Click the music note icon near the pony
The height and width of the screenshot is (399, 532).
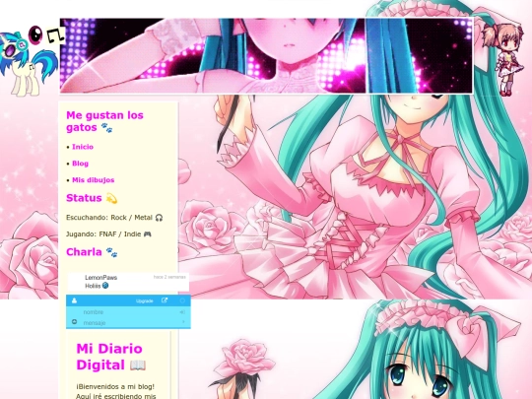[x=56, y=35]
